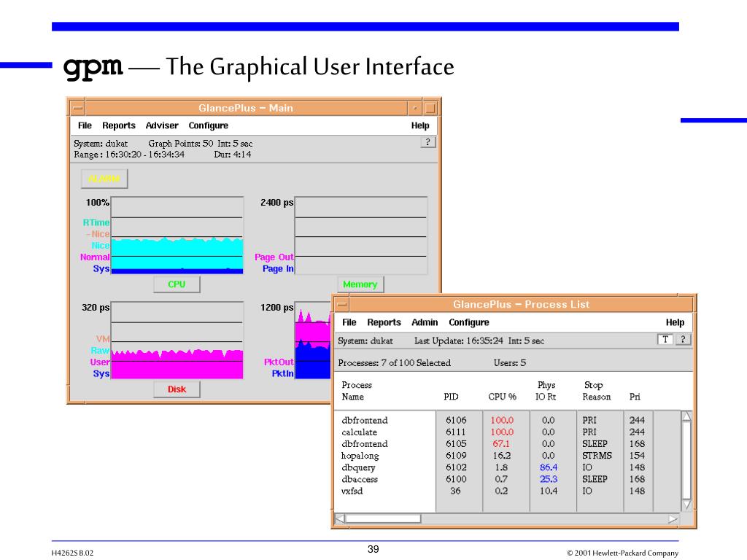Image resolution: width=747 pixels, height=560 pixels.
Task: Click the Phys IO Rt value 10.4
Action: (x=549, y=491)
